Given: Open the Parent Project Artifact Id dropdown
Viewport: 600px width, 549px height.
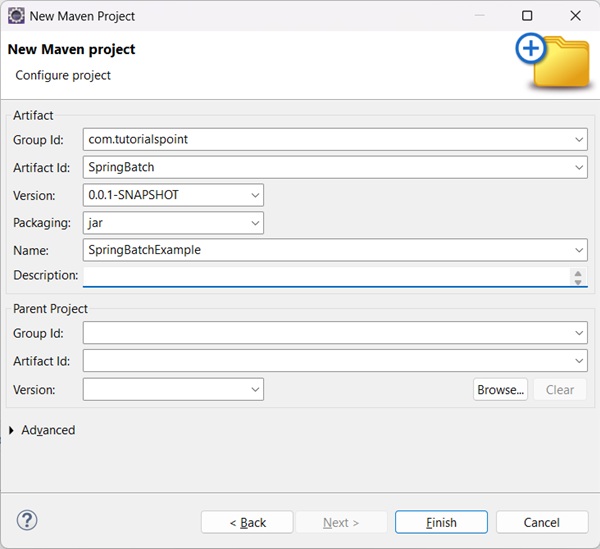Looking at the screenshot, I should [x=580, y=361].
